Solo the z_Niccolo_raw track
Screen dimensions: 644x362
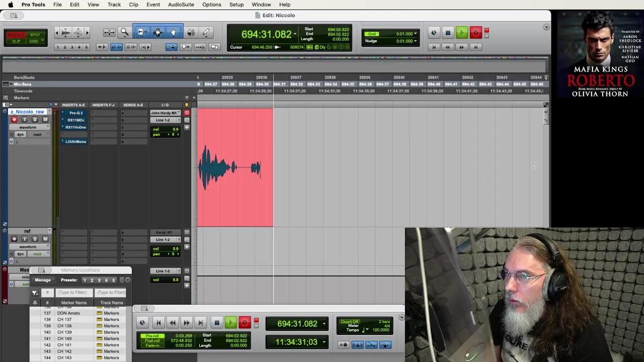35,120
